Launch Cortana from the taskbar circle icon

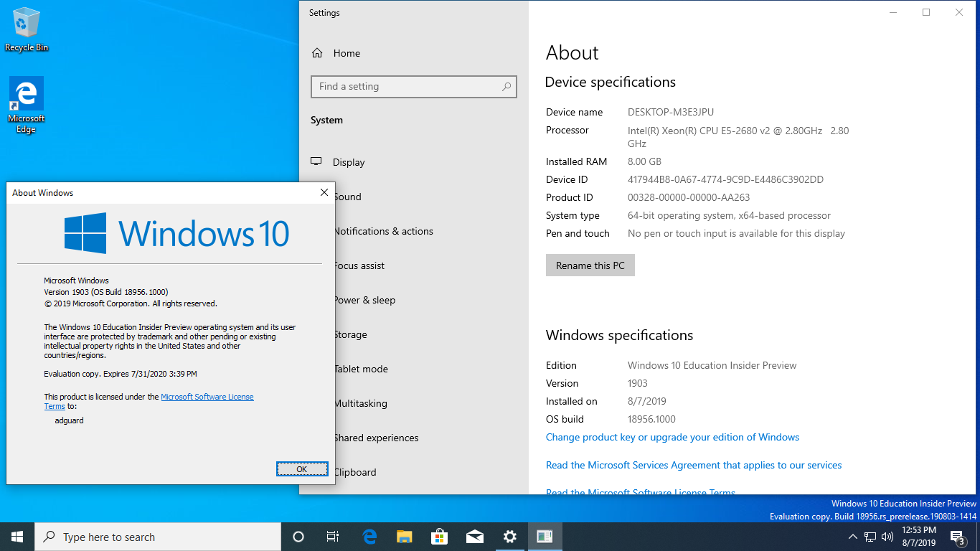[298, 537]
